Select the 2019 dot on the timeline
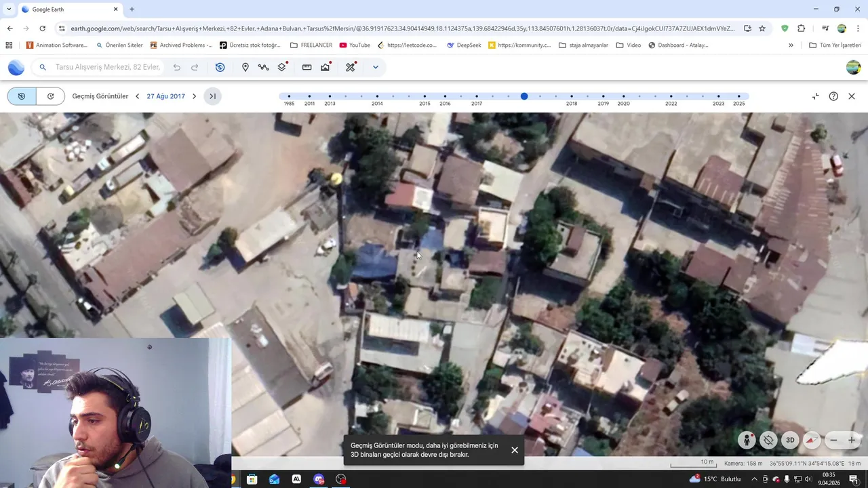Viewport: 868px width, 488px height. tap(603, 96)
